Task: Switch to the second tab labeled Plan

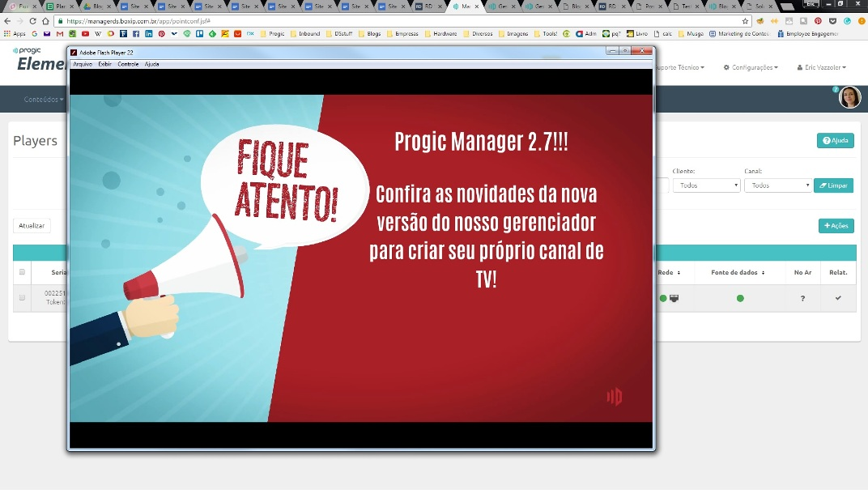Action: (60, 6)
